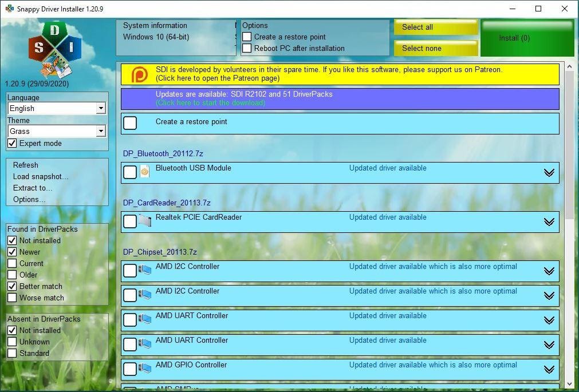Uncheck Not installed under Found in DriverPacks
This screenshot has height=392, width=579.
[12, 240]
